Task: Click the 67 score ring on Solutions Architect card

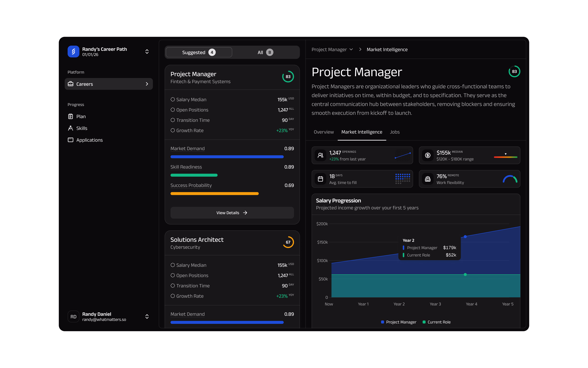Action: (x=288, y=242)
